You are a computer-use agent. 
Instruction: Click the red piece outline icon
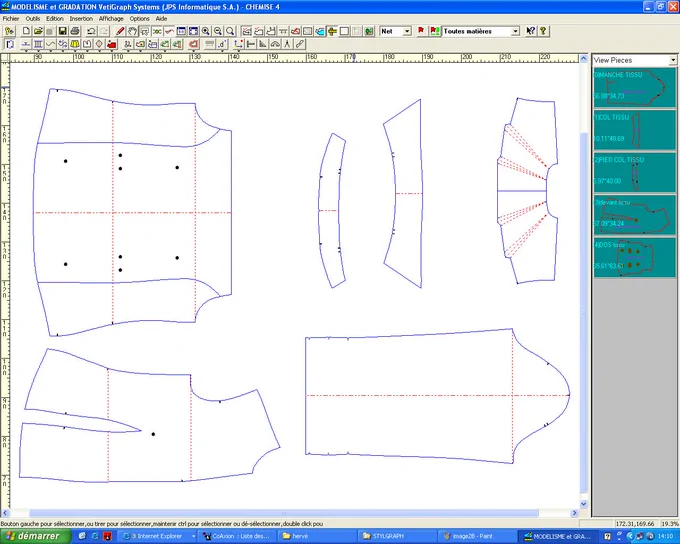tap(193, 44)
